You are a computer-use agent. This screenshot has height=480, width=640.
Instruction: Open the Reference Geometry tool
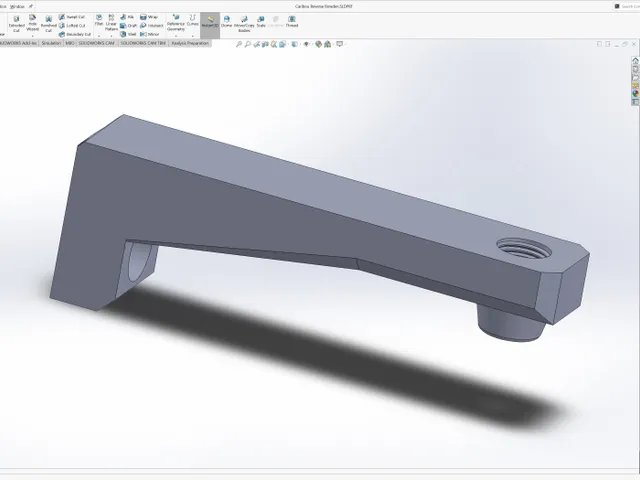coord(176,22)
